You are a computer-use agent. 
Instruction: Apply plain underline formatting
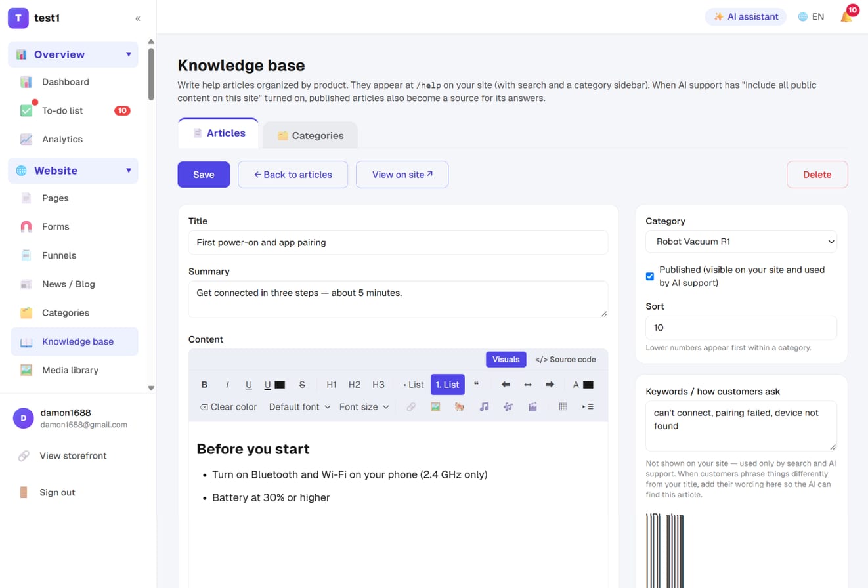coord(249,385)
